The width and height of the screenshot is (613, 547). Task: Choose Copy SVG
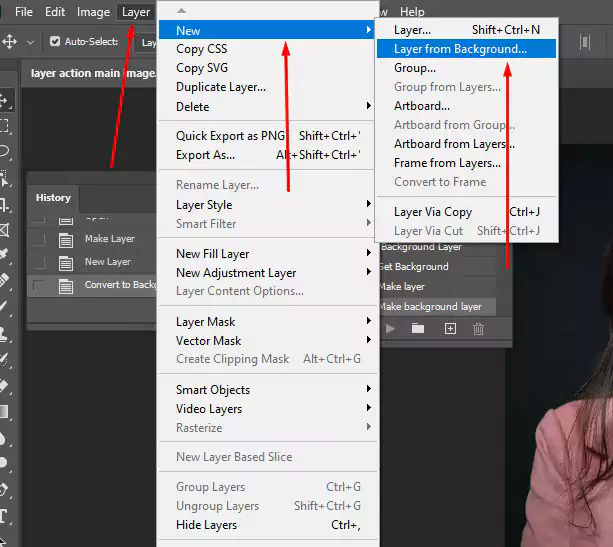[267, 68]
